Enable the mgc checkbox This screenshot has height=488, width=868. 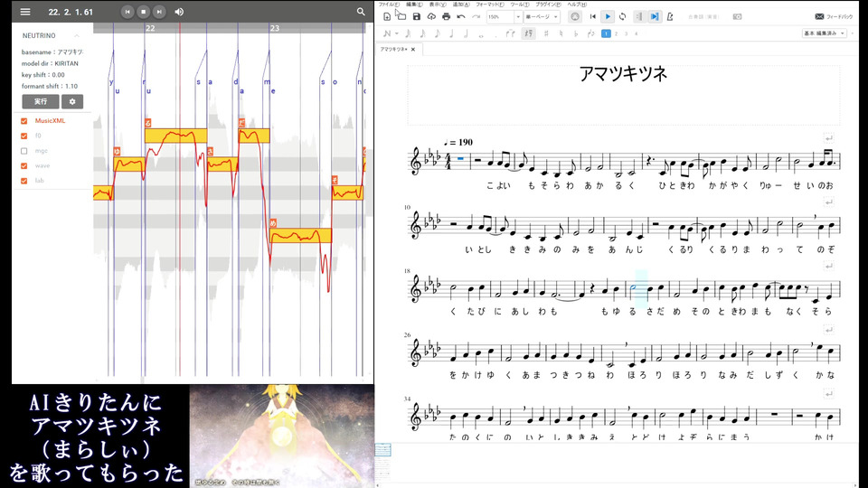point(24,151)
